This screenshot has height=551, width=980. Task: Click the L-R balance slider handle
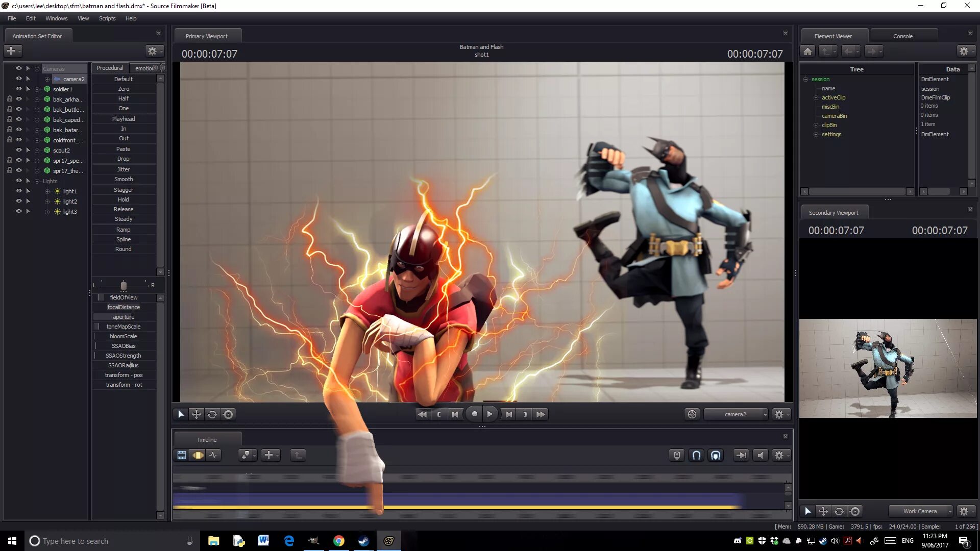tap(124, 286)
